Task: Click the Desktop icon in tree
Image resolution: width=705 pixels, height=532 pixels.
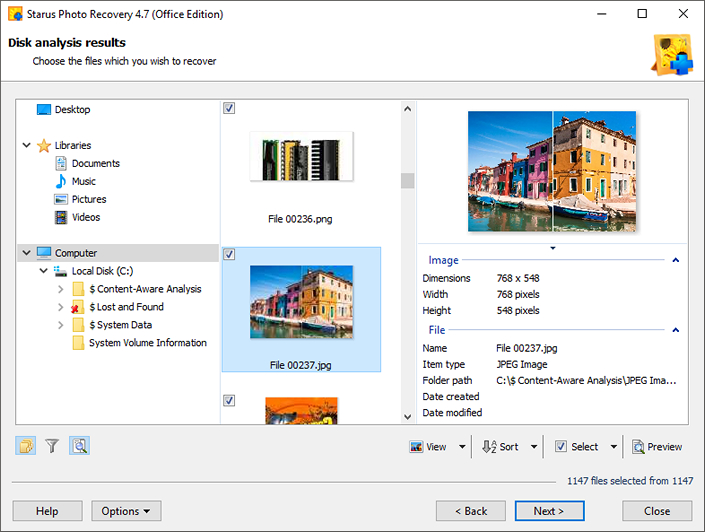Action: pyautogui.click(x=44, y=110)
